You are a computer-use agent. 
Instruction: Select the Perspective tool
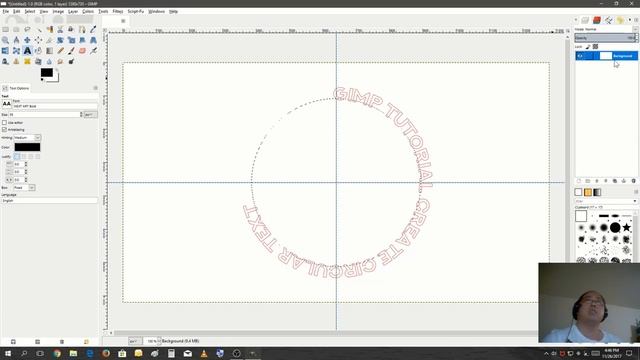(93, 40)
